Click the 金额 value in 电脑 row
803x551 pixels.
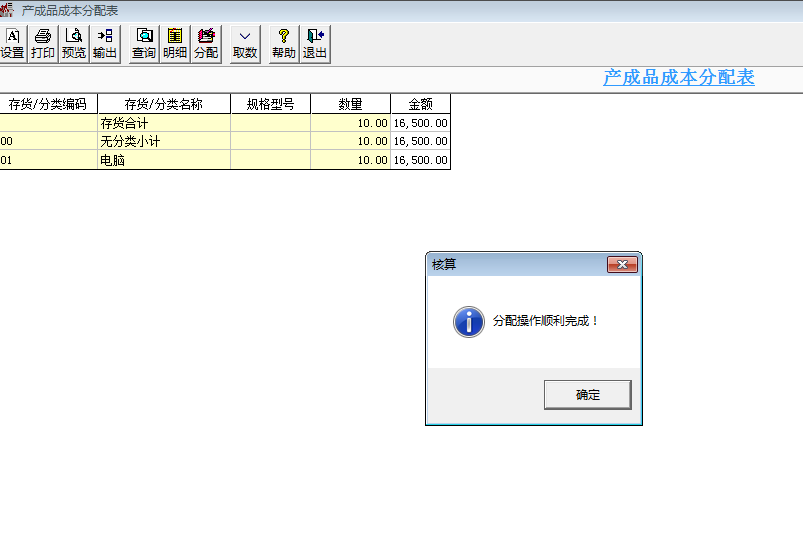(x=420, y=160)
